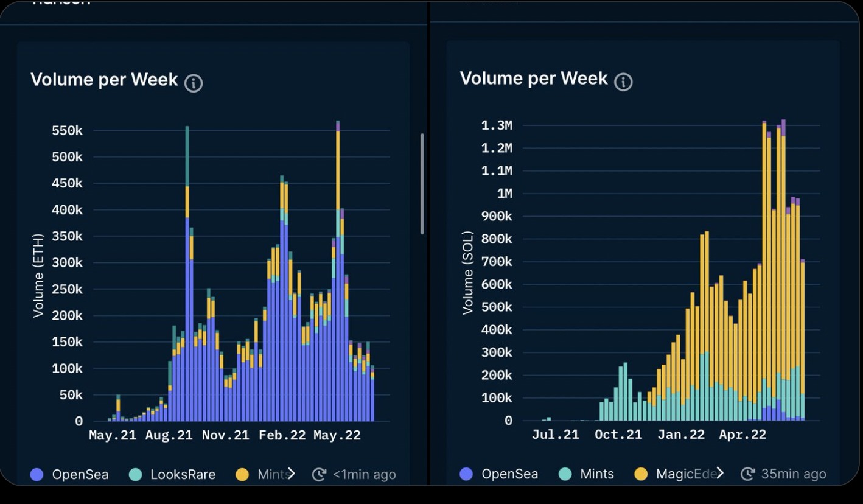Click info icon beside ETH Volume per Week
This screenshot has height=504, width=863.
pyautogui.click(x=194, y=83)
